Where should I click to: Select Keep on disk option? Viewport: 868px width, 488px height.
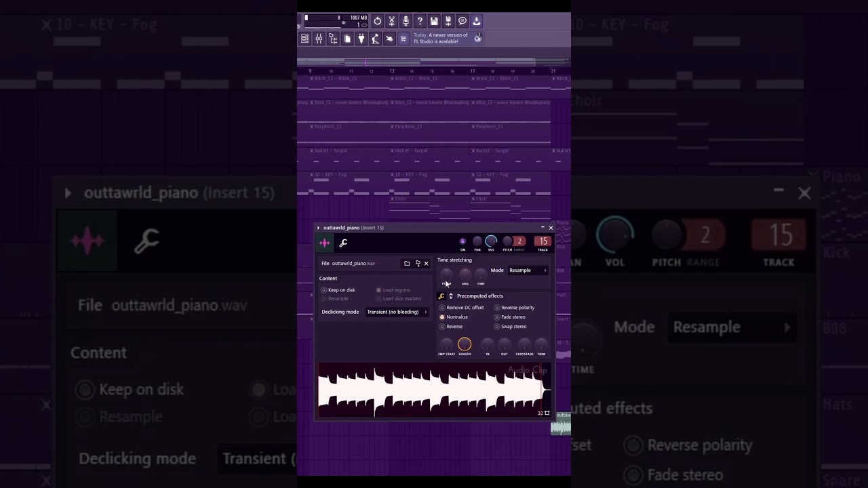pos(338,290)
